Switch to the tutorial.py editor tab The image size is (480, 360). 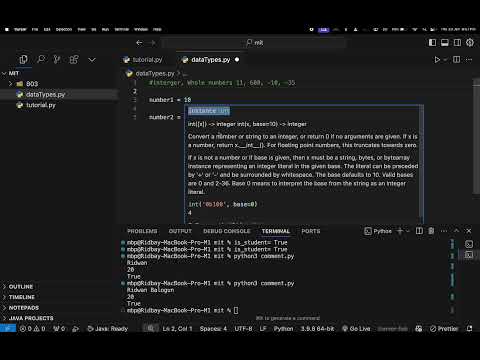[x=147, y=60]
